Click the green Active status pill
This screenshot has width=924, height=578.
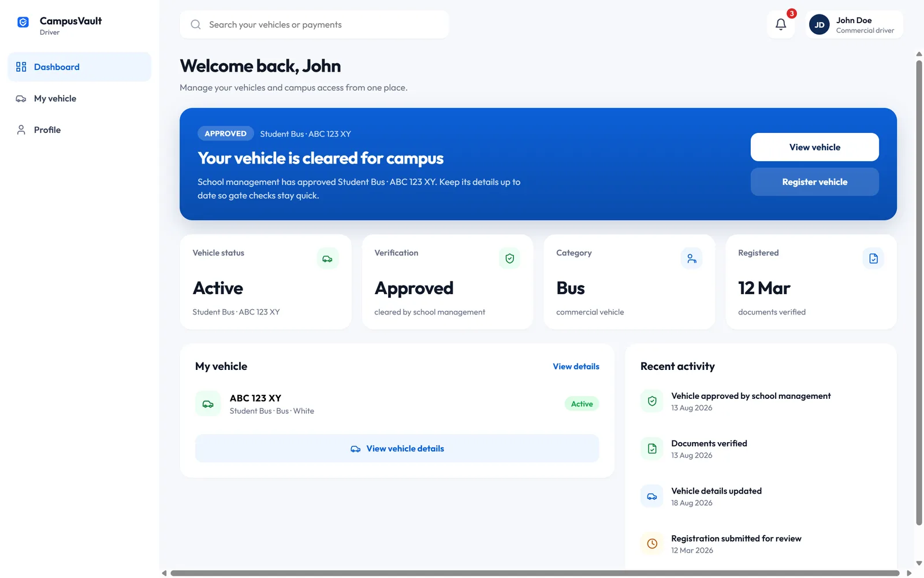582,404
